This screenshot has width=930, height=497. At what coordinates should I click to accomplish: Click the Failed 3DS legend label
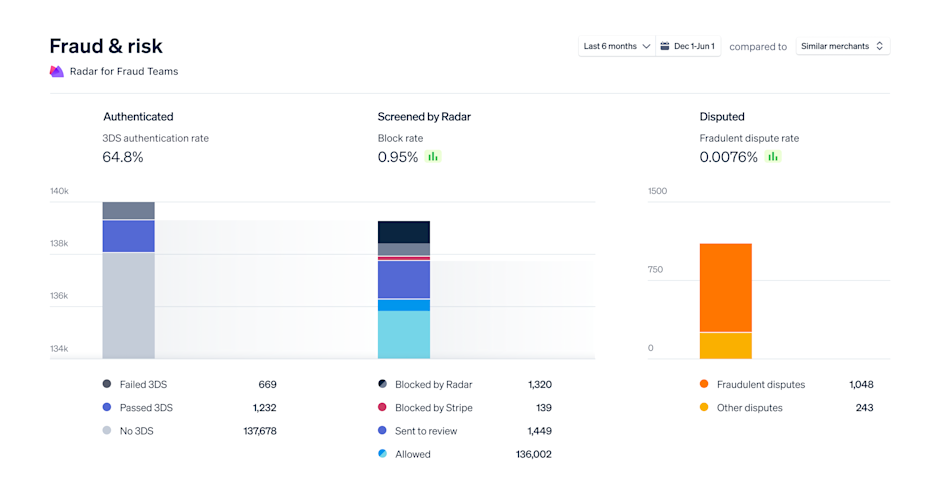(144, 384)
